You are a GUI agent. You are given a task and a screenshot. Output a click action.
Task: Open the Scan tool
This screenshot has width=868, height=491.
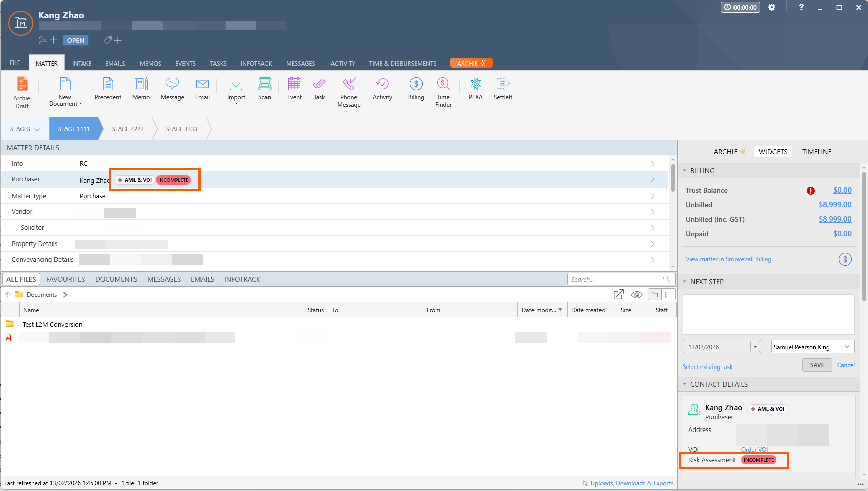(264, 89)
